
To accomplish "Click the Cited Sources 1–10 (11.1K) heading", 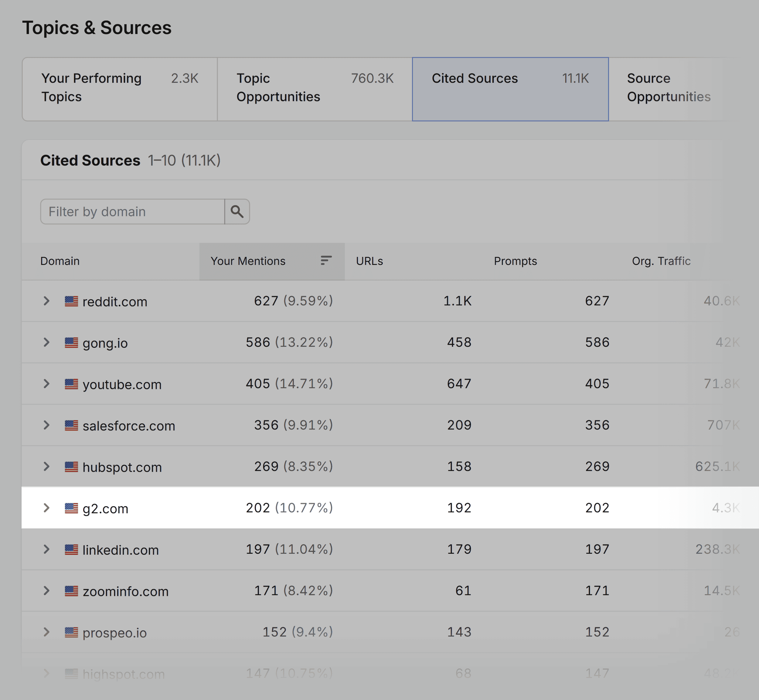I will (x=130, y=160).
